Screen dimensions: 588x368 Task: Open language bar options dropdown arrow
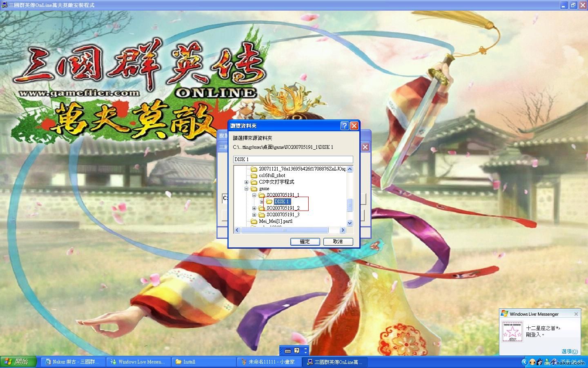[305, 352]
